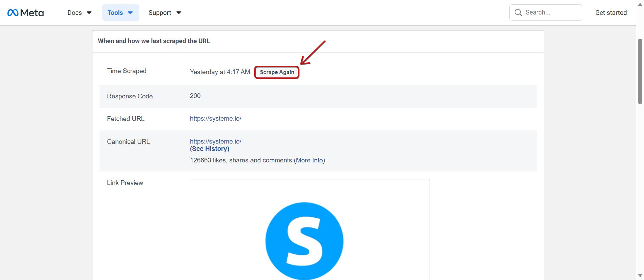
Task: Click the Scrape Again button
Action: [x=277, y=72]
